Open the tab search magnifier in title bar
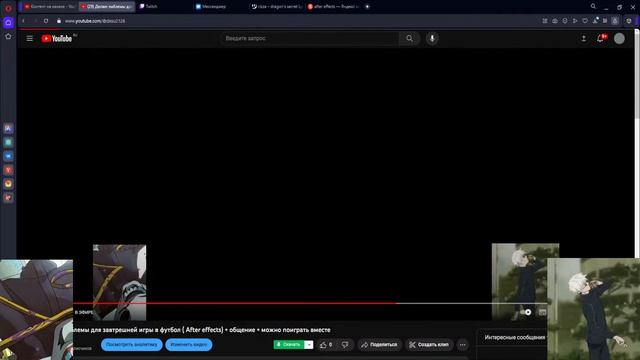Screen dimensions: 640x360 593,7
